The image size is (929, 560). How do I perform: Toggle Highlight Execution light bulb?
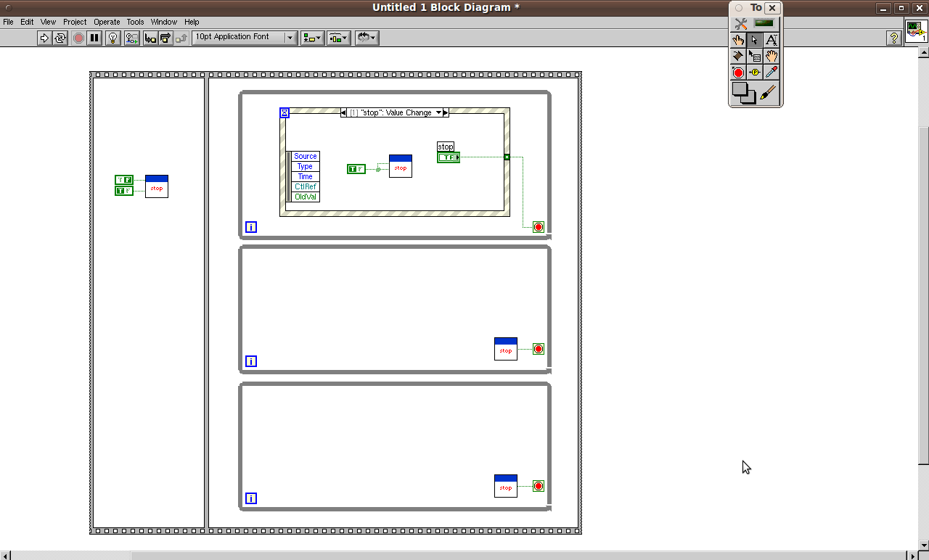pyautogui.click(x=113, y=38)
